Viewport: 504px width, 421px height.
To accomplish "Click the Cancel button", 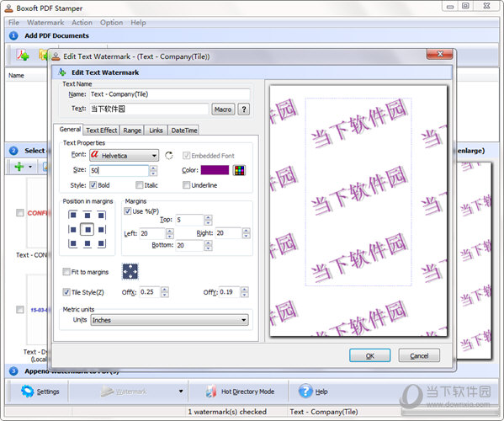I will point(419,355).
